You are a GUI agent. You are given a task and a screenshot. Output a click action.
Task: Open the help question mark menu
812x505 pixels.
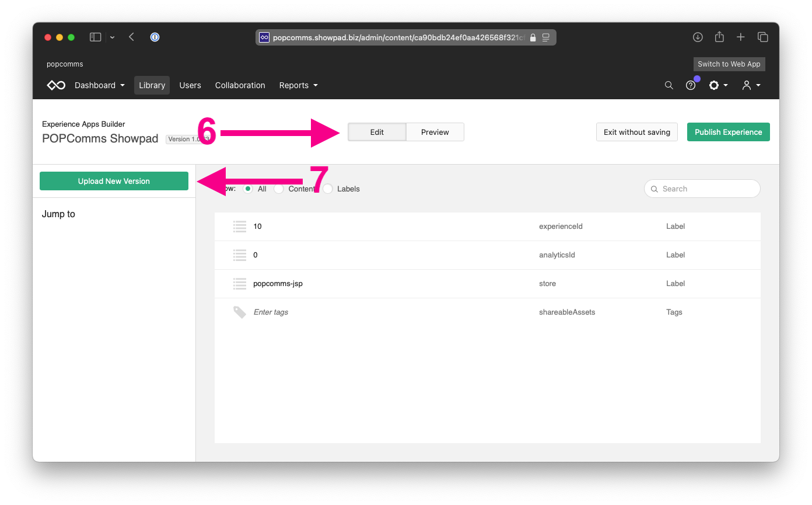click(691, 85)
